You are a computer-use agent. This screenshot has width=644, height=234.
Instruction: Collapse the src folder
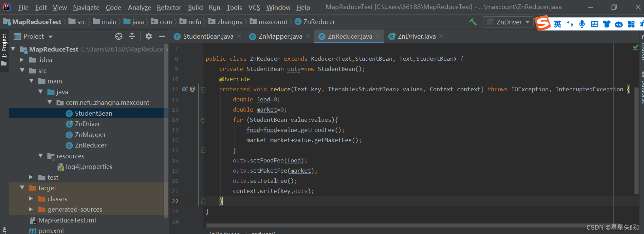click(x=22, y=71)
